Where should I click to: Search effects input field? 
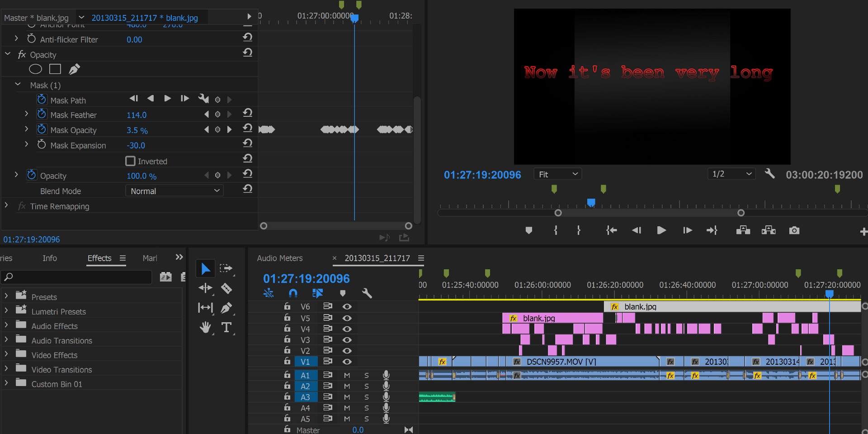point(77,277)
